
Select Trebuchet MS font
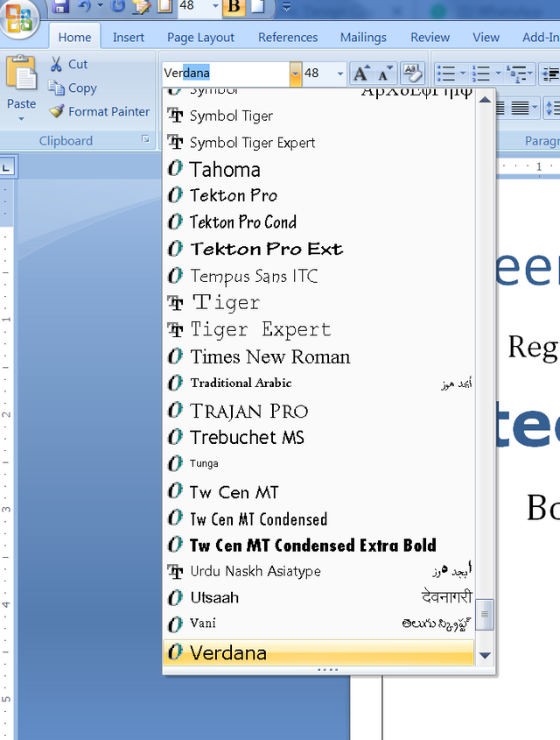point(318,437)
